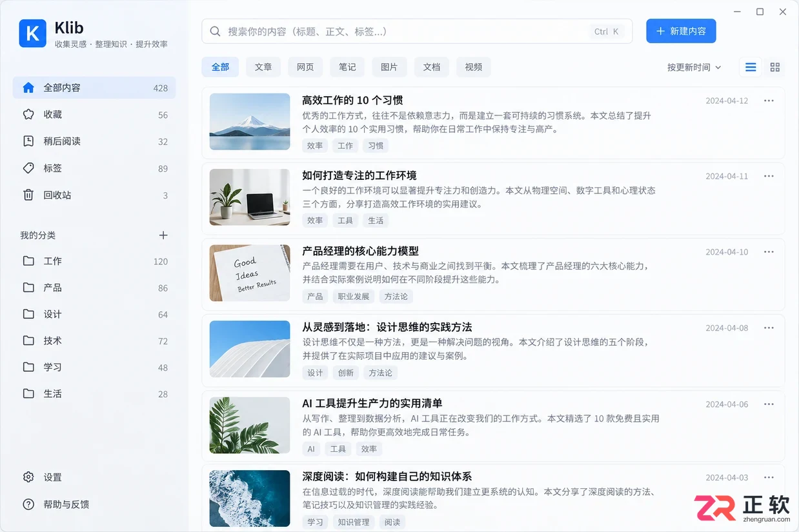Click the 习惯 tag on first article
Image resolution: width=799 pixels, height=532 pixels.
click(376, 146)
